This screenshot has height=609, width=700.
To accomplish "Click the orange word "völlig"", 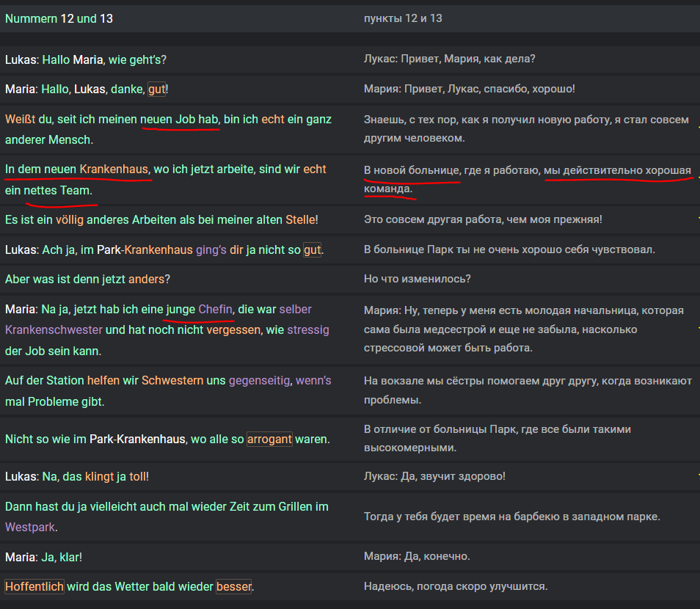I will pos(69,219).
